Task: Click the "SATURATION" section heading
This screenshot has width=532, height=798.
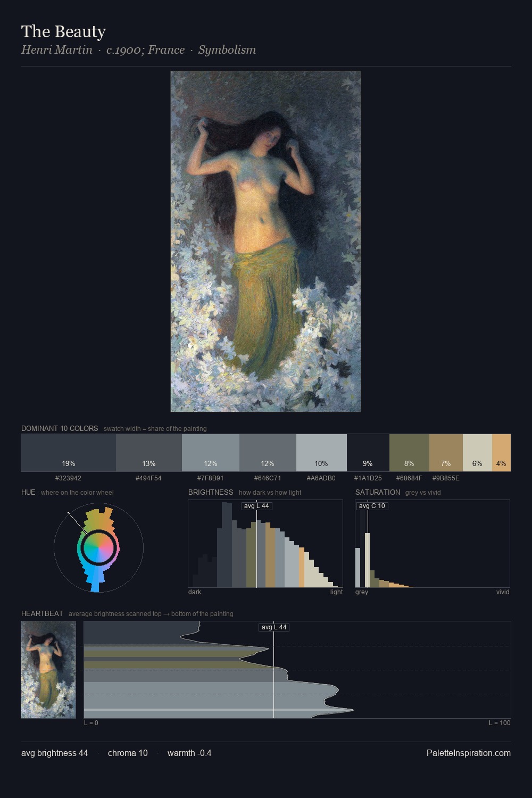Action: 378,492
